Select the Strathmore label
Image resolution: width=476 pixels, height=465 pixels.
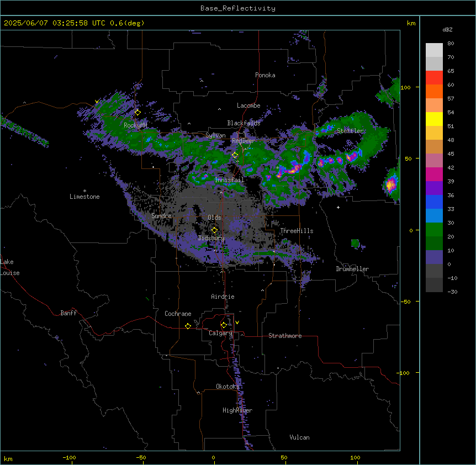[x=285, y=336]
